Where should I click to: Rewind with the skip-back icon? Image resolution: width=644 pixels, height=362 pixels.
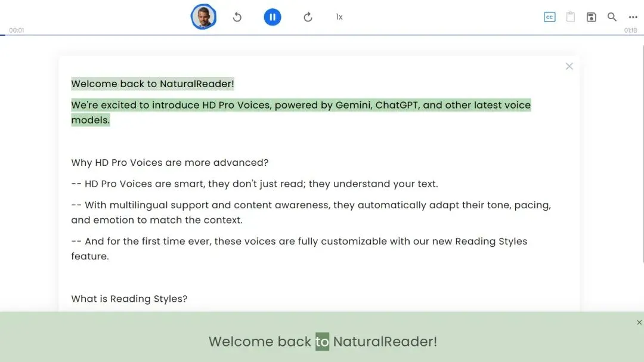(x=237, y=17)
